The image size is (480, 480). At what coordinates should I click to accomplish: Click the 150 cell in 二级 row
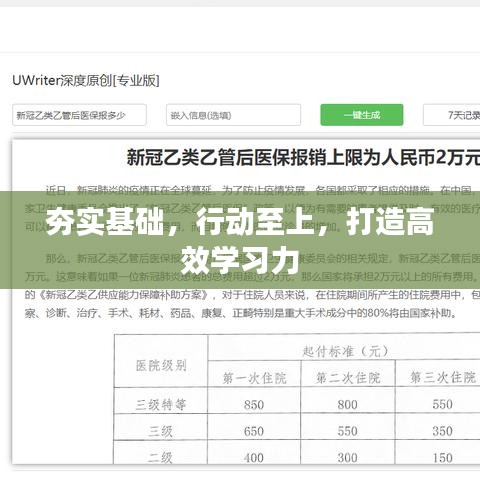443,458
